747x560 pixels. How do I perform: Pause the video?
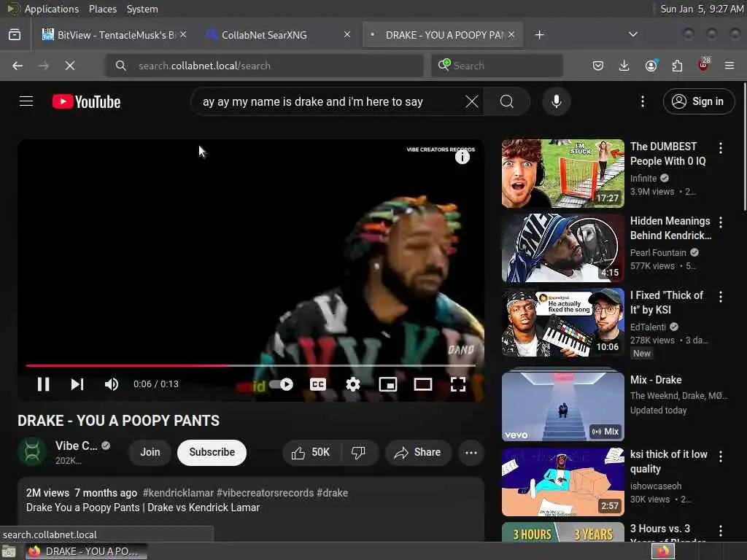43,384
